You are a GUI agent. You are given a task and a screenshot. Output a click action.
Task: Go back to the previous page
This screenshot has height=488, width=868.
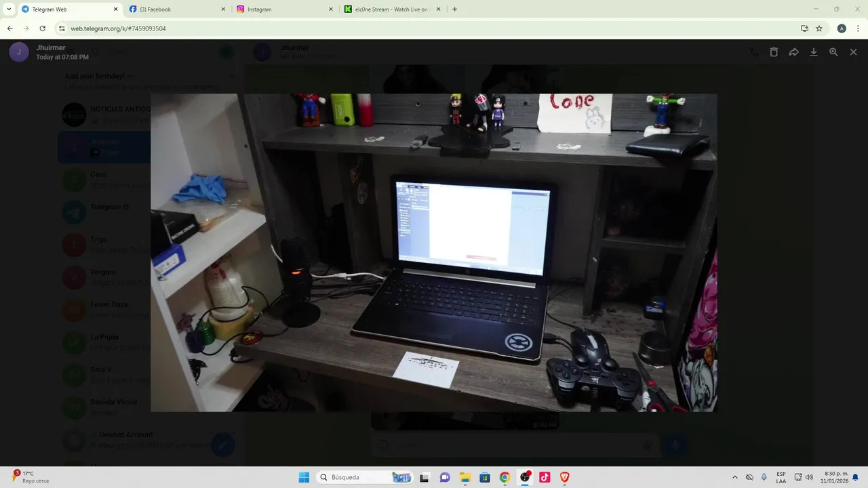click(9, 28)
